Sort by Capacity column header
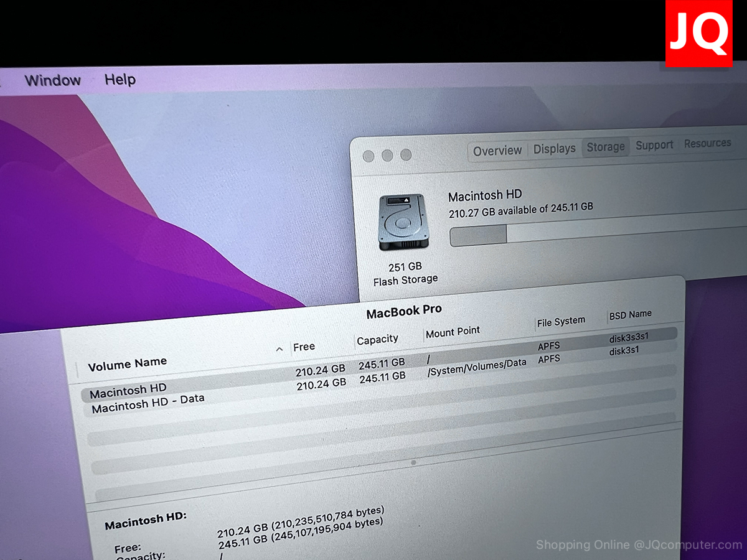Screen dimensions: 747x560 click(x=377, y=340)
